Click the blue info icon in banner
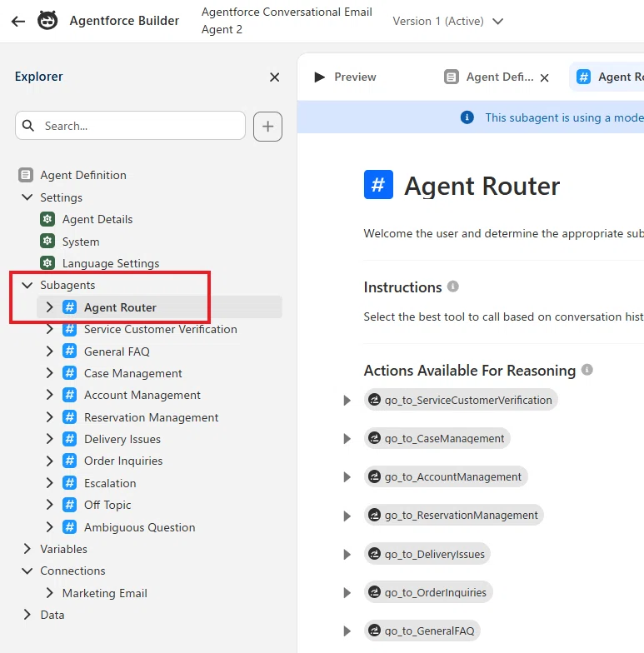 point(467,117)
